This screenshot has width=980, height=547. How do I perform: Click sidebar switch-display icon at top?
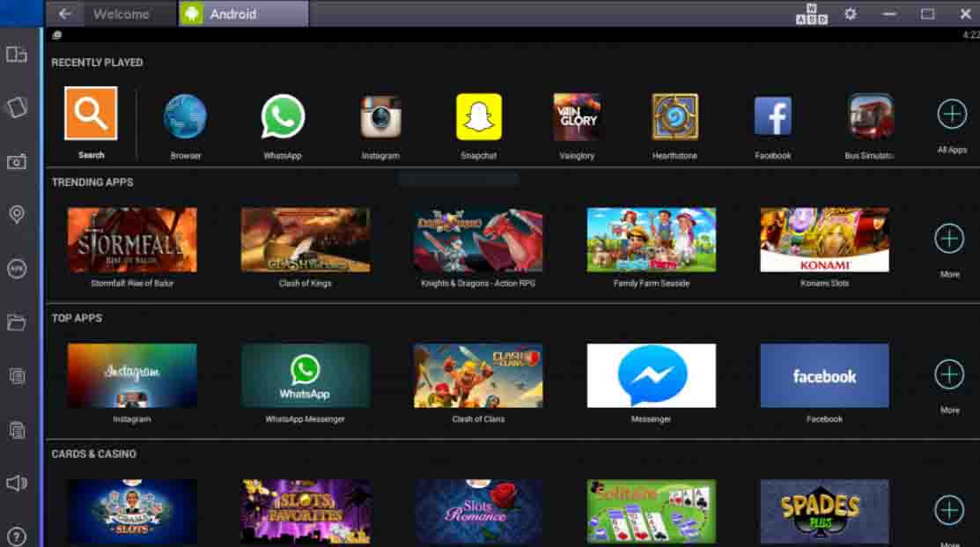(x=17, y=55)
